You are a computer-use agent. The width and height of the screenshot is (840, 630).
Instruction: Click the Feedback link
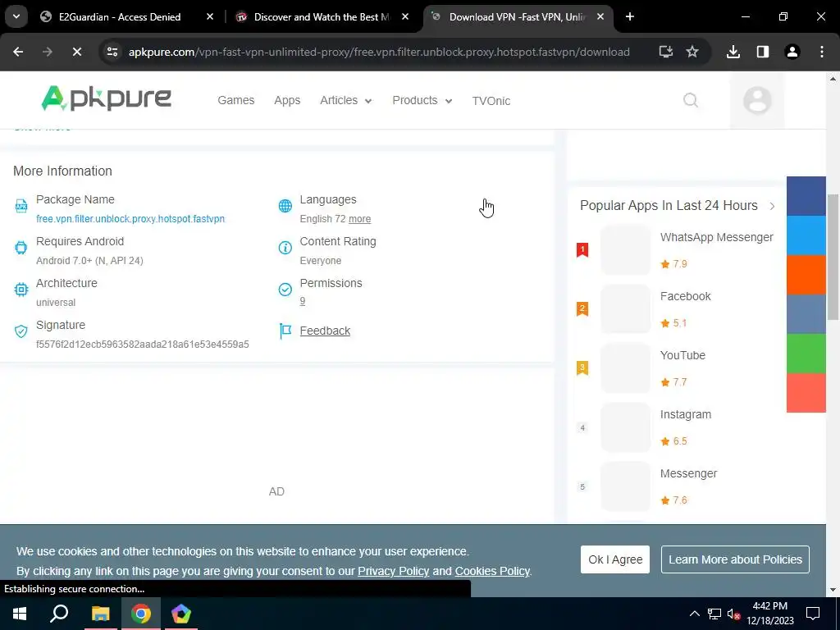click(325, 331)
